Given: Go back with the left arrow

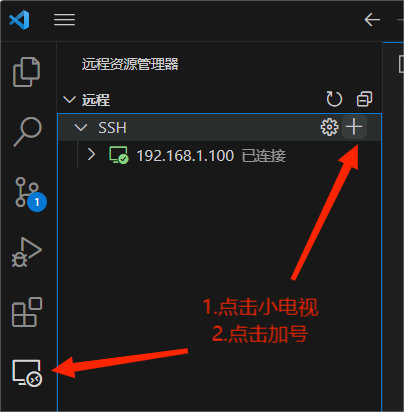Looking at the screenshot, I should click(x=372, y=20).
